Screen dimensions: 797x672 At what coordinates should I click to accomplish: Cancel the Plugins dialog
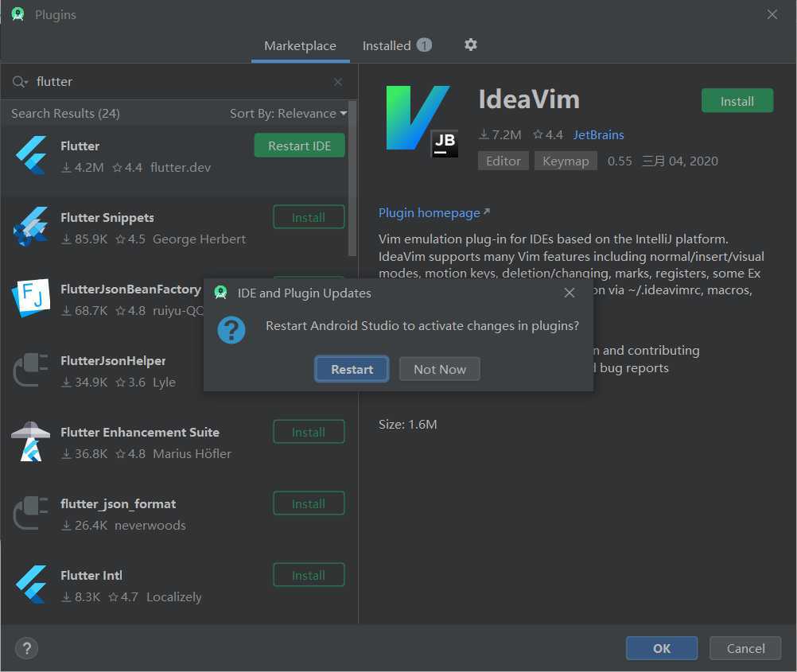pos(745,648)
